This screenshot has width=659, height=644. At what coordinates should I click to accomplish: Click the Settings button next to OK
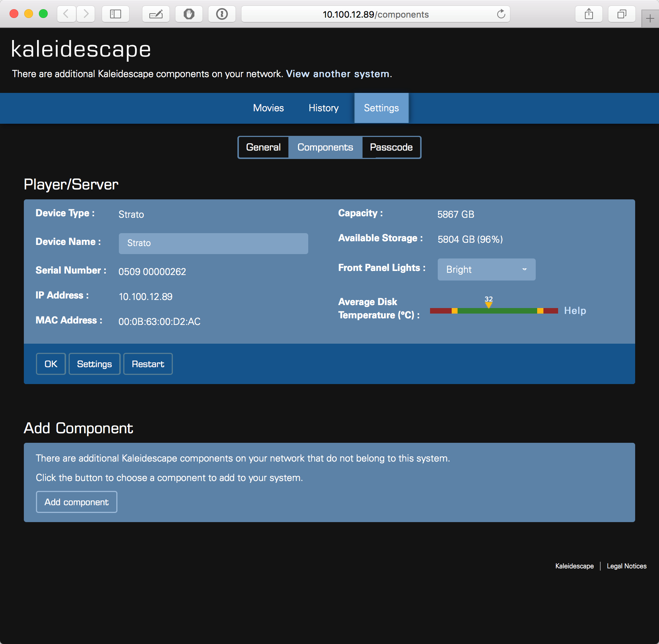[x=95, y=364]
